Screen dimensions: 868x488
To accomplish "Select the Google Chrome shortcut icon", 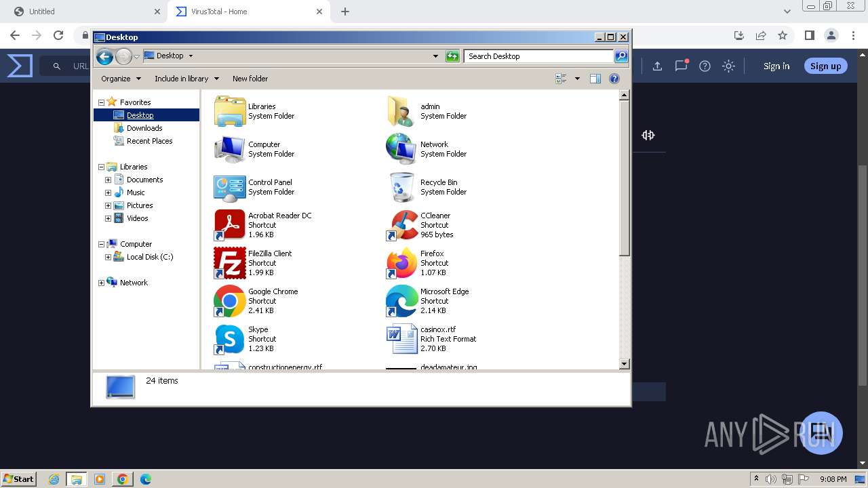I will (230, 301).
